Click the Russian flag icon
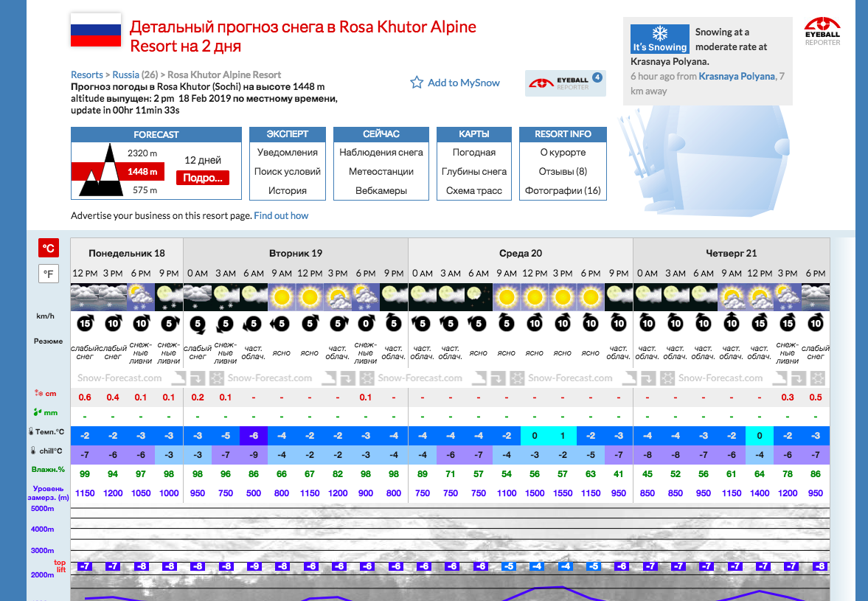The image size is (868, 601). [96, 29]
